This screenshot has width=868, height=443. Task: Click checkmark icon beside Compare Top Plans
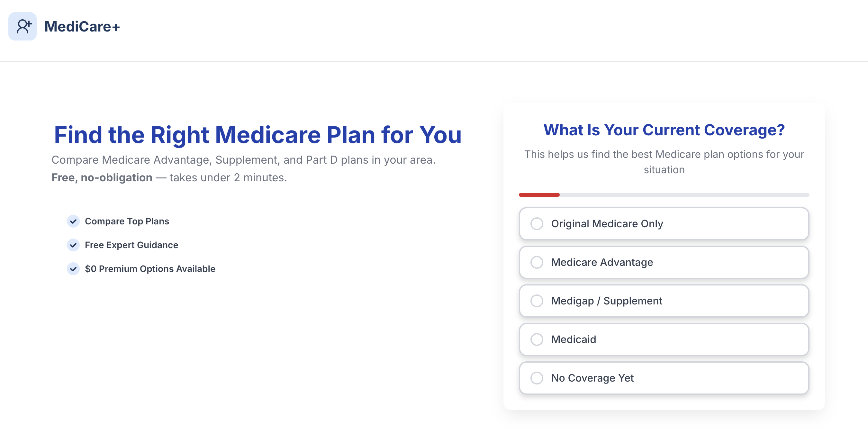tap(73, 221)
